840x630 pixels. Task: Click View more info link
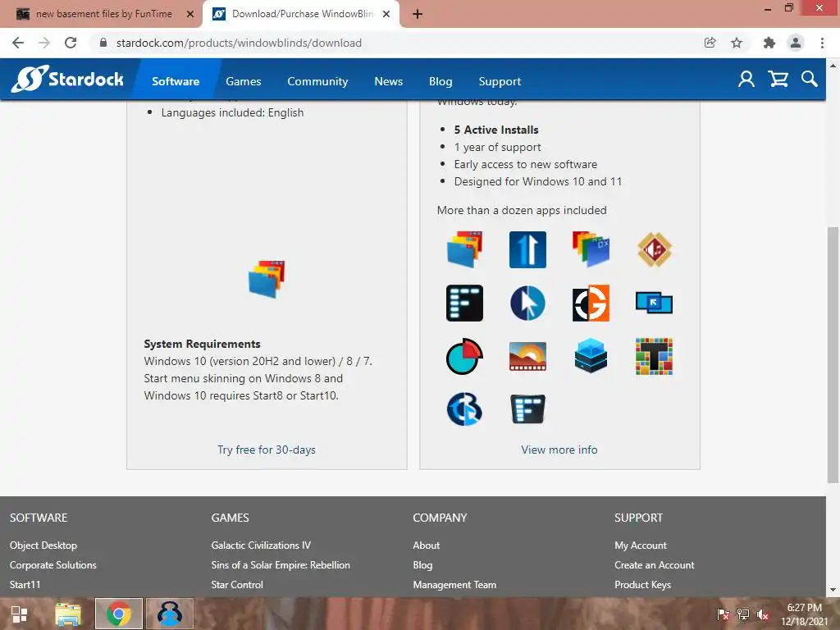(x=559, y=450)
